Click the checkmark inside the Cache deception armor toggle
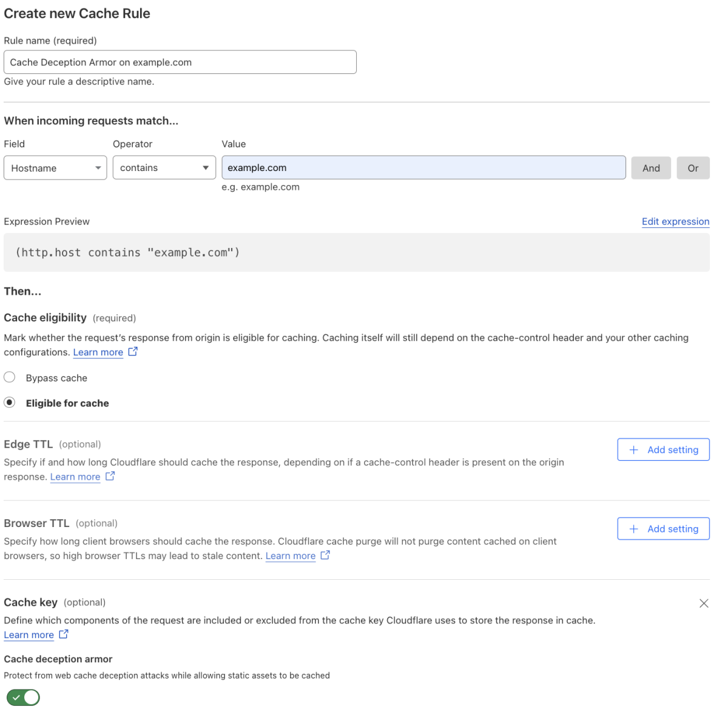 click(16, 697)
